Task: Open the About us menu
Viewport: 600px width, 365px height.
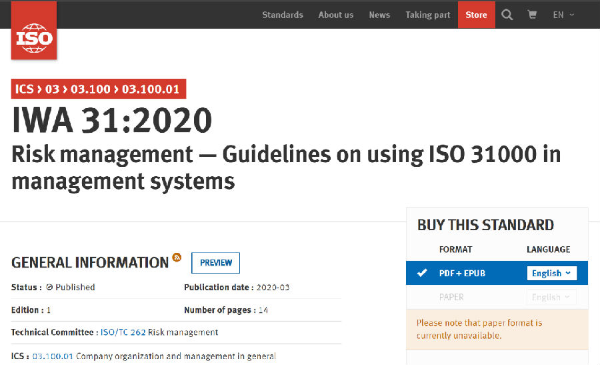Action: tap(336, 15)
